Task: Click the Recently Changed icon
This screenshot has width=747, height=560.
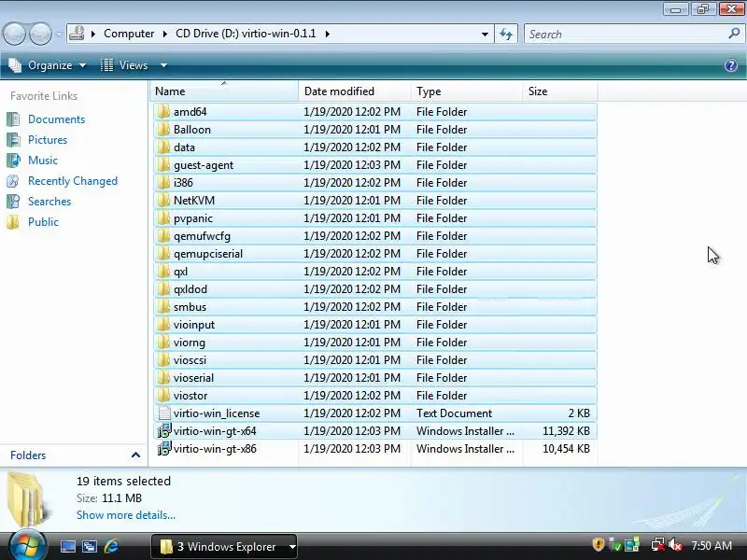Action: pos(13,181)
